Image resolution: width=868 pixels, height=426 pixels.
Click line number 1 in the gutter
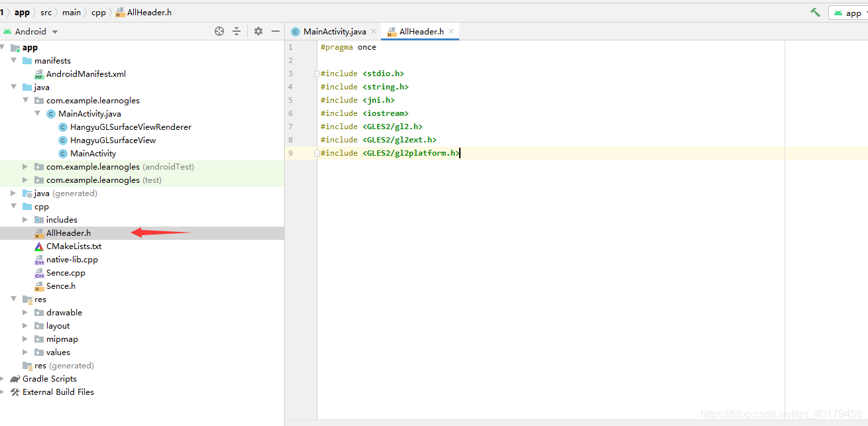click(x=290, y=47)
